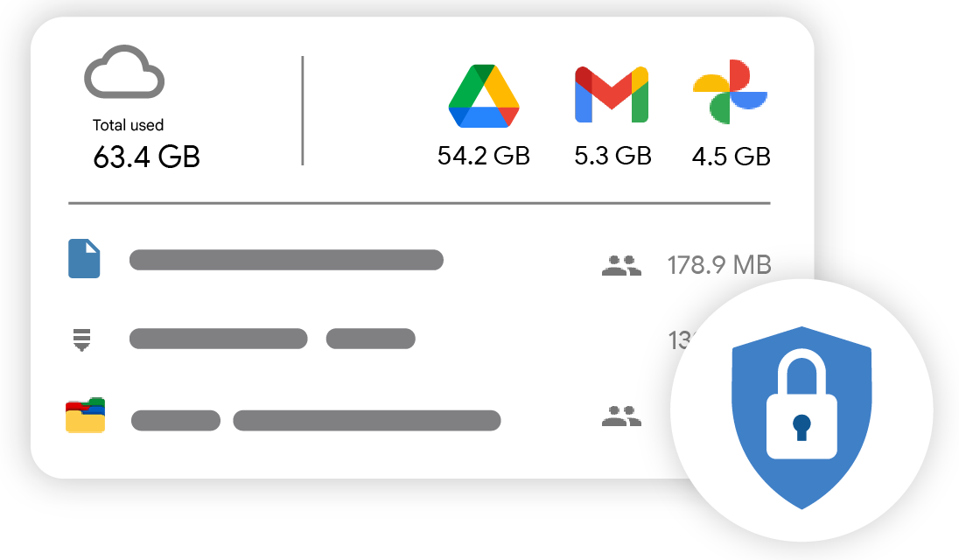Screen dimensions: 959x560
Task: Select the 63.4 GB total used value
Action: [x=147, y=157]
